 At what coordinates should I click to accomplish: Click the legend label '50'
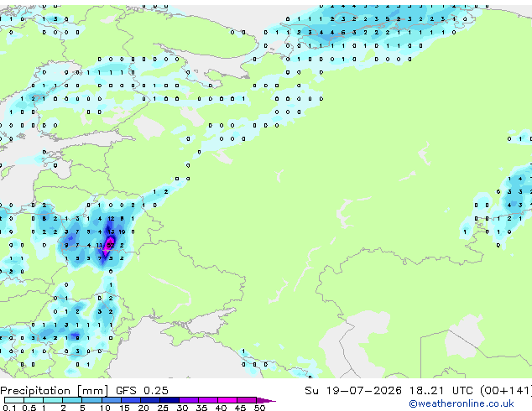coord(260,408)
